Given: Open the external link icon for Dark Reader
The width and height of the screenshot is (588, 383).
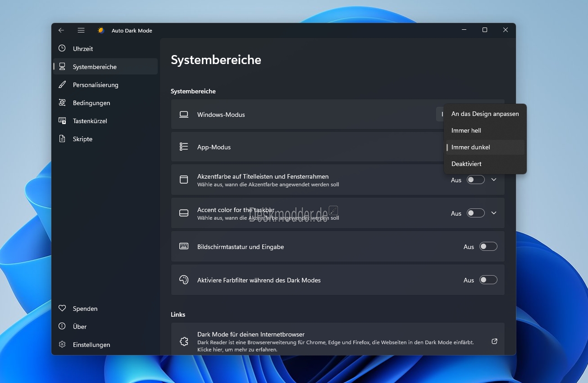Looking at the screenshot, I should point(494,341).
